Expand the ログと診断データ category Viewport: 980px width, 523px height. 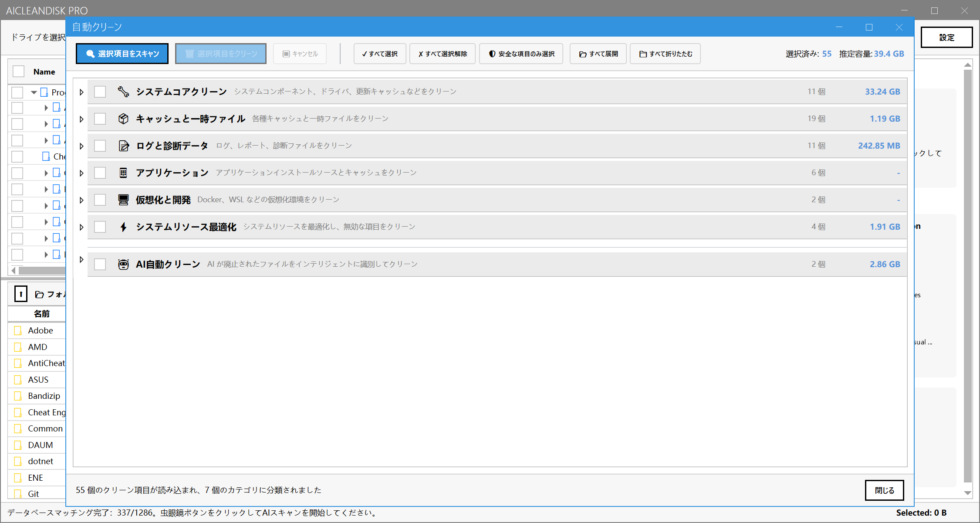pos(81,146)
